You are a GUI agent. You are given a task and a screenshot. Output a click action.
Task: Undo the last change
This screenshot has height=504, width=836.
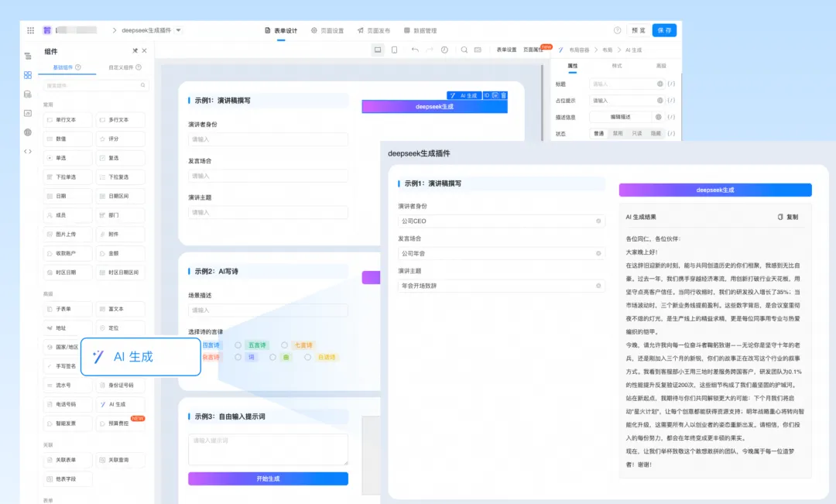pyautogui.click(x=415, y=50)
